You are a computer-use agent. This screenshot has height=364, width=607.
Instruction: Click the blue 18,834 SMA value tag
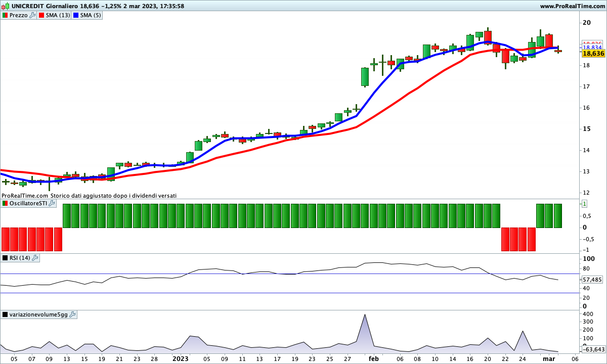click(x=592, y=47)
